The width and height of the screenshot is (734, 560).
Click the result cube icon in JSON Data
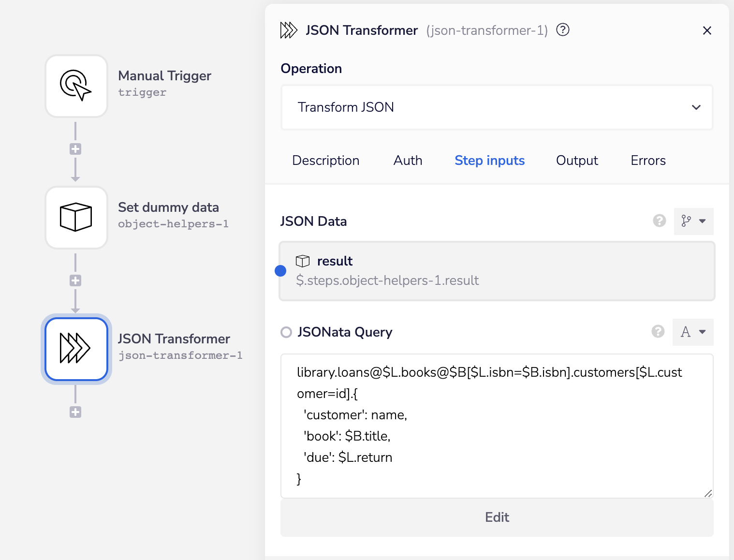[x=303, y=261]
